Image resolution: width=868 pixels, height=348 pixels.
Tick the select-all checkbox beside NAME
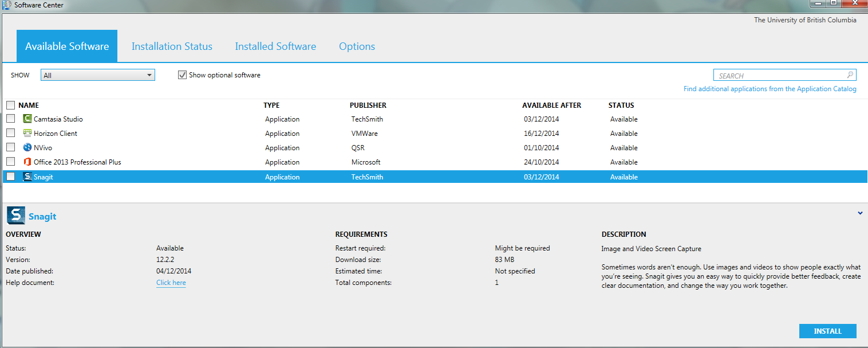click(10, 105)
